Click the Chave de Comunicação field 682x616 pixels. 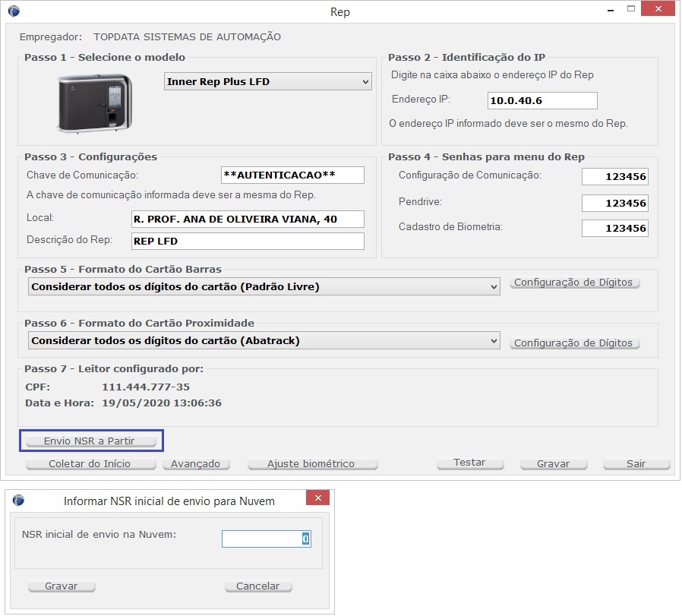click(x=292, y=175)
